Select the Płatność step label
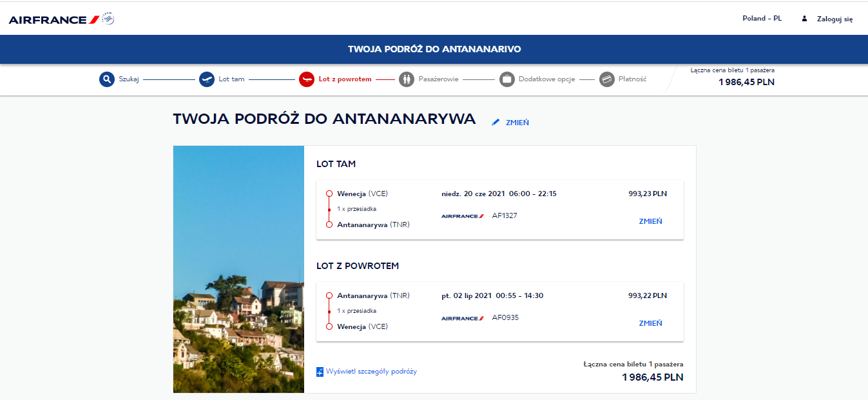868x400 pixels. 632,79
